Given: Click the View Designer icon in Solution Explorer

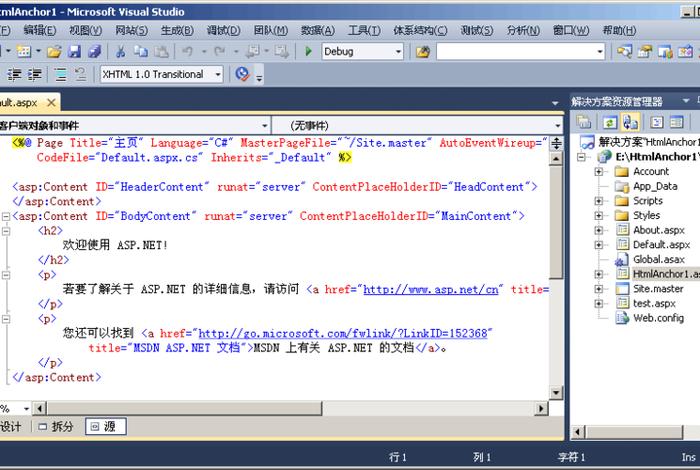Looking at the screenshot, I should [x=677, y=122].
